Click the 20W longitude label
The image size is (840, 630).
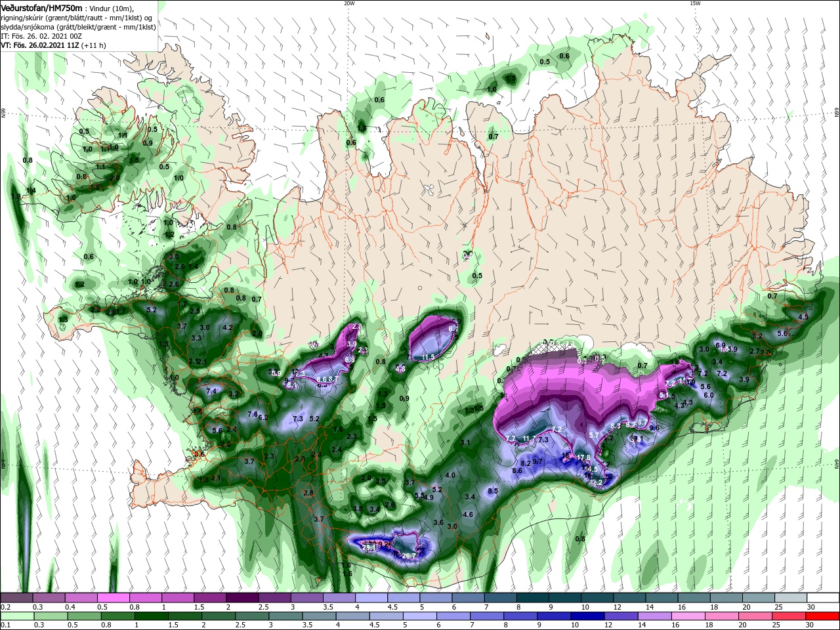tap(349, 3)
